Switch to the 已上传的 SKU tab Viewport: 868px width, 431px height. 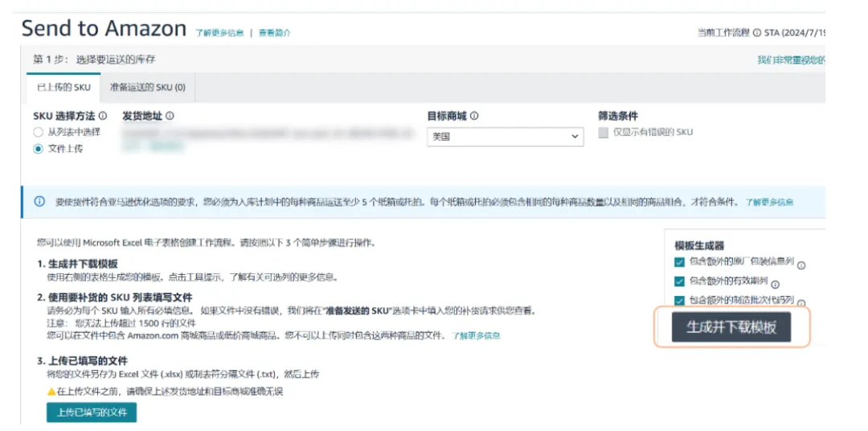pos(63,88)
